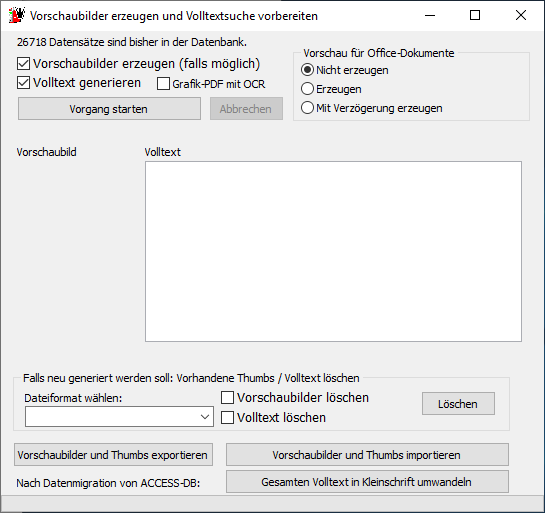545x513 pixels.
Task: Check Vorschaubilder löschen box
Action: tap(227, 398)
